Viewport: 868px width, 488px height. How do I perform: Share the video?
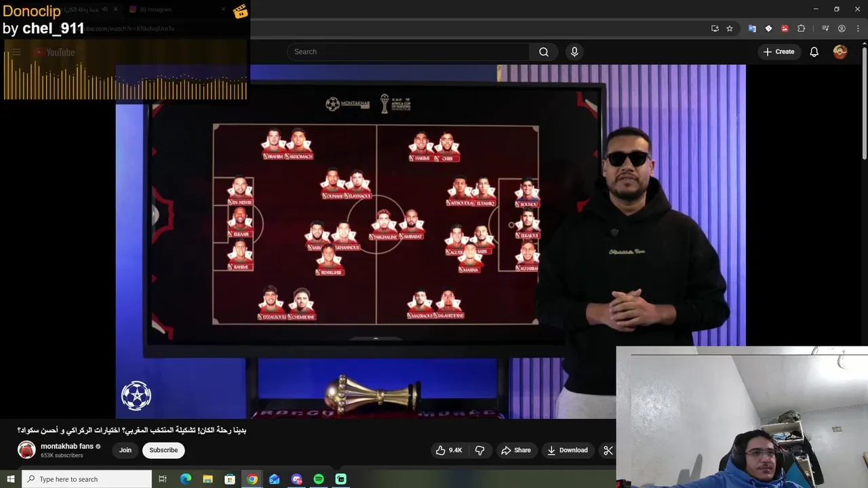coord(516,450)
